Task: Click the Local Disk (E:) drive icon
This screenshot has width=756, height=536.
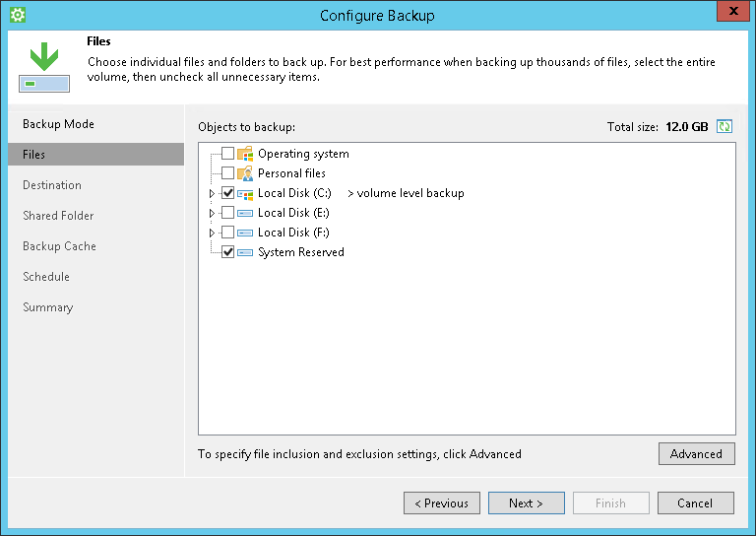Action: tap(245, 213)
